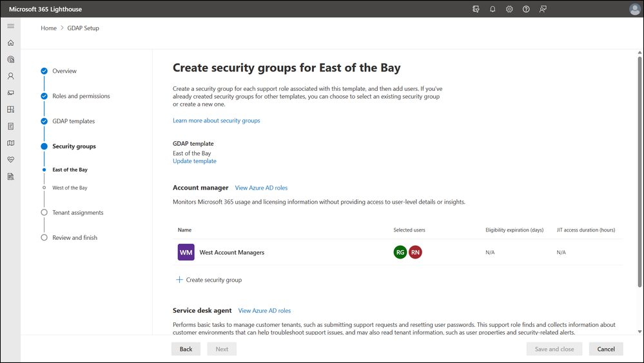Open the West Account Managers group

point(231,253)
